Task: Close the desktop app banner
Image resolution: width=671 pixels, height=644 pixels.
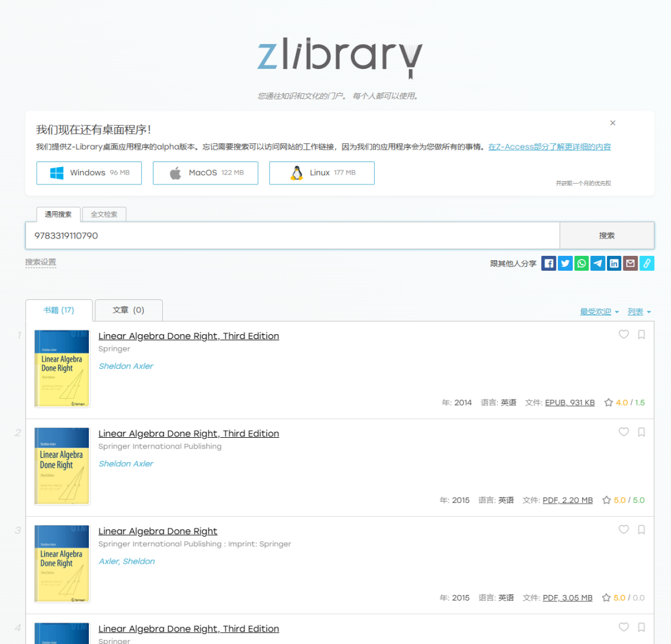Action: tap(613, 123)
